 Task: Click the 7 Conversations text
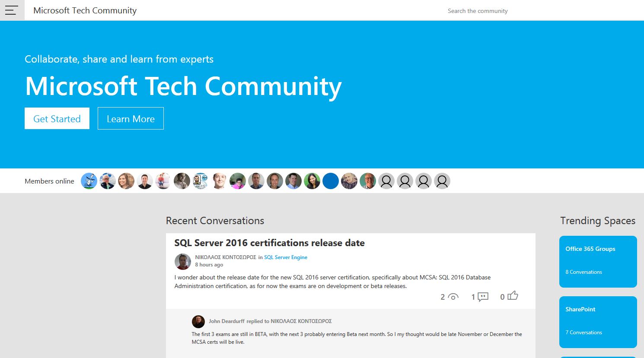tap(583, 333)
